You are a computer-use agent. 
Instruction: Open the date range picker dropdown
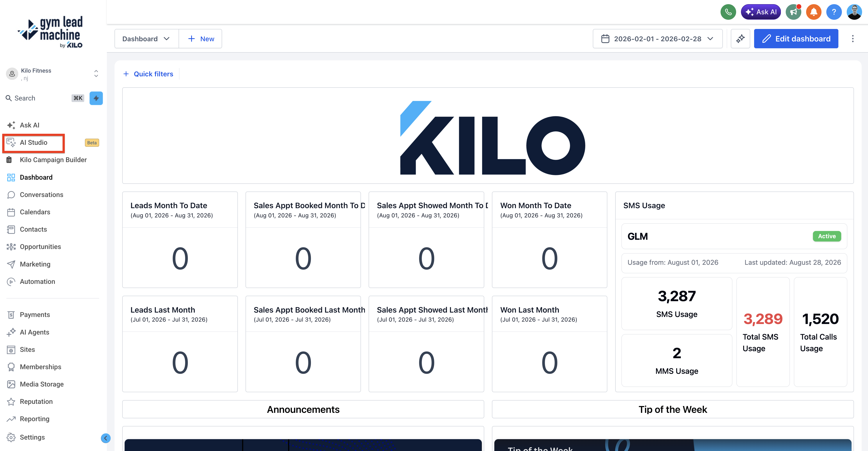(657, 39)
